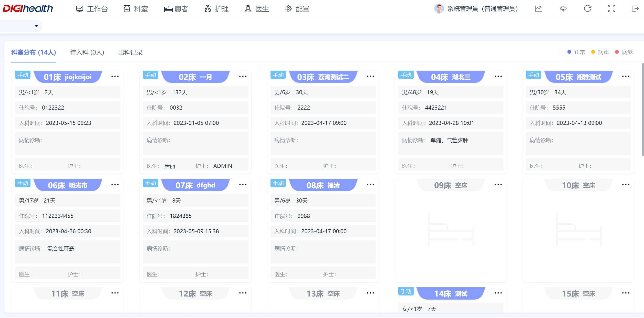The image size is (644, 318).
Task: Open the 医生 doctor menu
Action: (x=257, y=9)
